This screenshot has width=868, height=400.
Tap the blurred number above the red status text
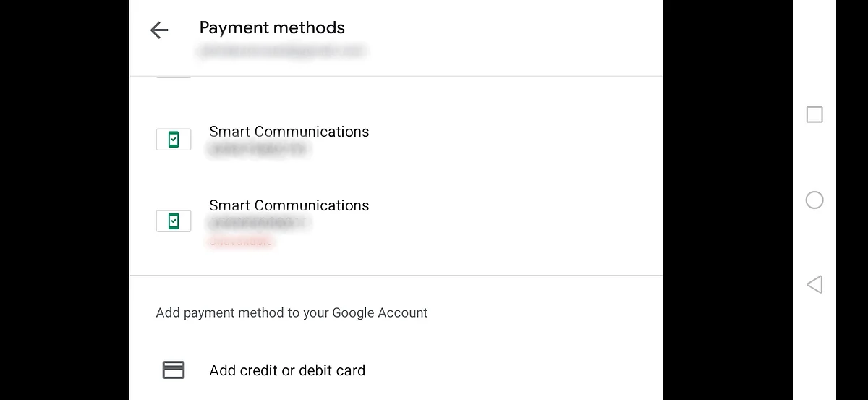(x=259, y=224)
